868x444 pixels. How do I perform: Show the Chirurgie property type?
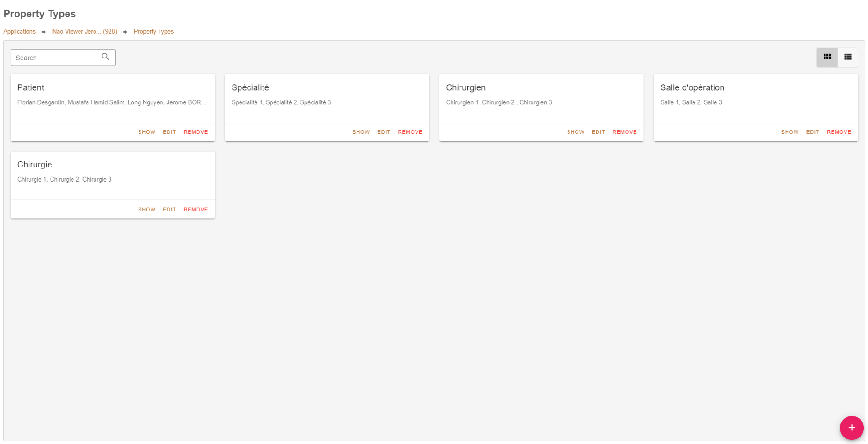coord(146,210)
